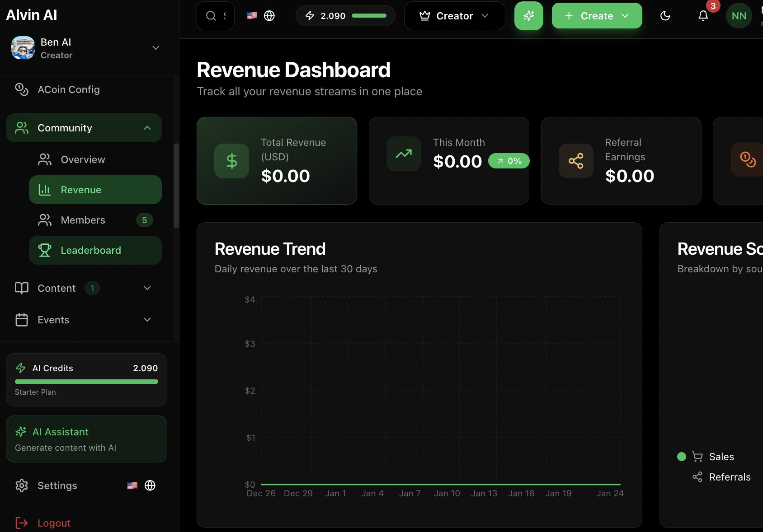Image resolution: width=763 pixels, height=532 pixels.
Task: Expand the Events section chevron
Action: 147,320
